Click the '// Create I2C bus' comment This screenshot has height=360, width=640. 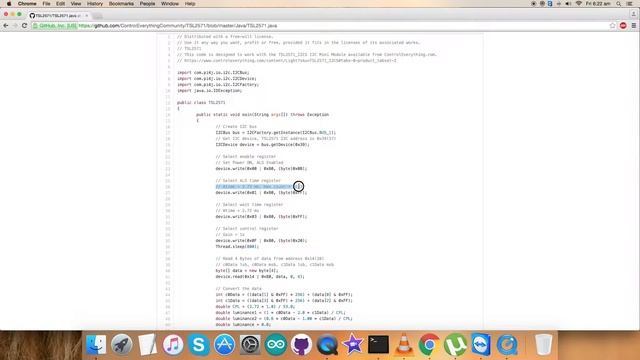tap(236, 127)
